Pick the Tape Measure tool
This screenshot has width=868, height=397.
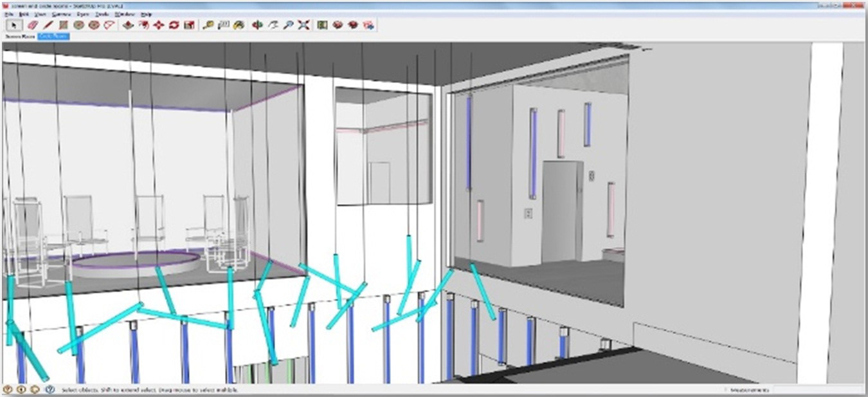[x=208, y=25]
